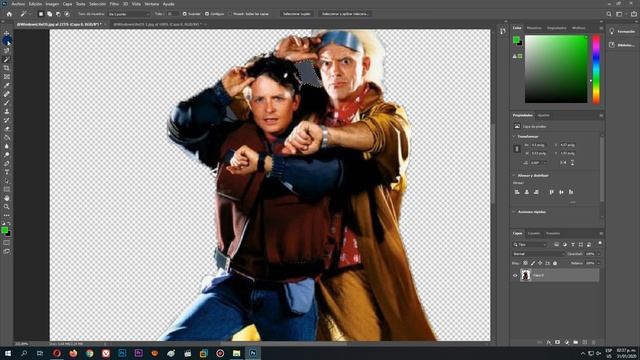Switch to the Ajustes tab
This screenshot has height=360, width=640.
pos(543,116)
